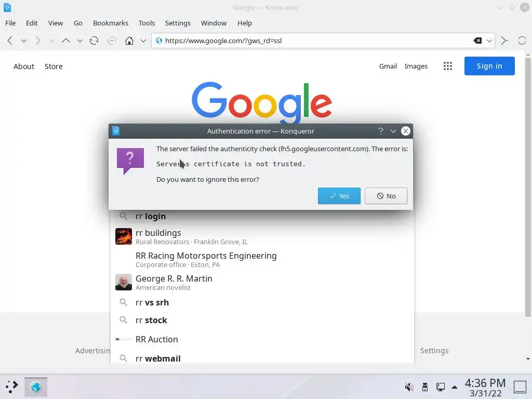Select the 'rr login' suggestion
Viewport: 532px width, 399px height.
[x=262, y=216]
